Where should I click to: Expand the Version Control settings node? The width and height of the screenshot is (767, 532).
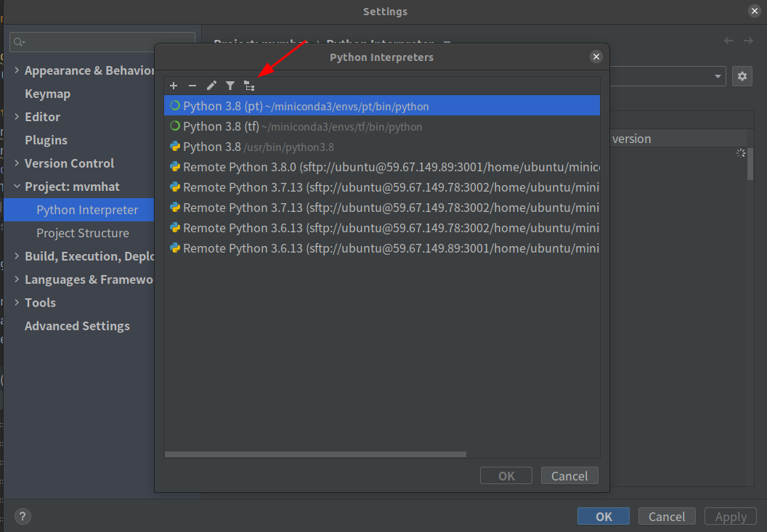17,163
